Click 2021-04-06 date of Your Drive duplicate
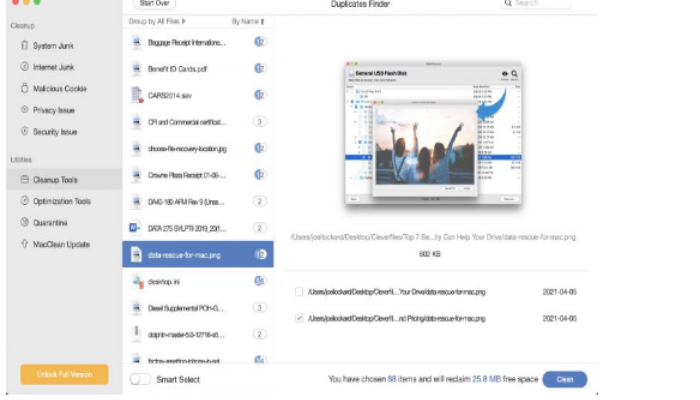Screen dimensions: 700x400 click(x=559, y=292)
